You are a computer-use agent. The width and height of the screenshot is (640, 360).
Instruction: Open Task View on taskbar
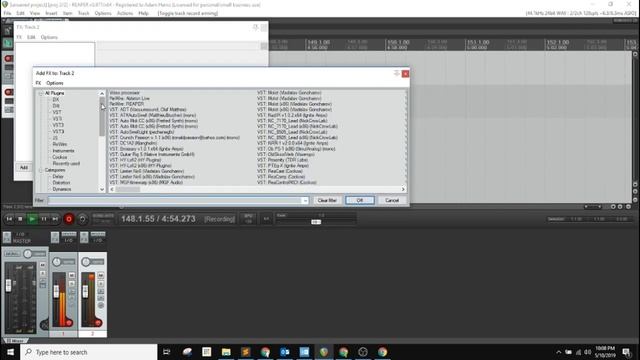pos(167,352)
